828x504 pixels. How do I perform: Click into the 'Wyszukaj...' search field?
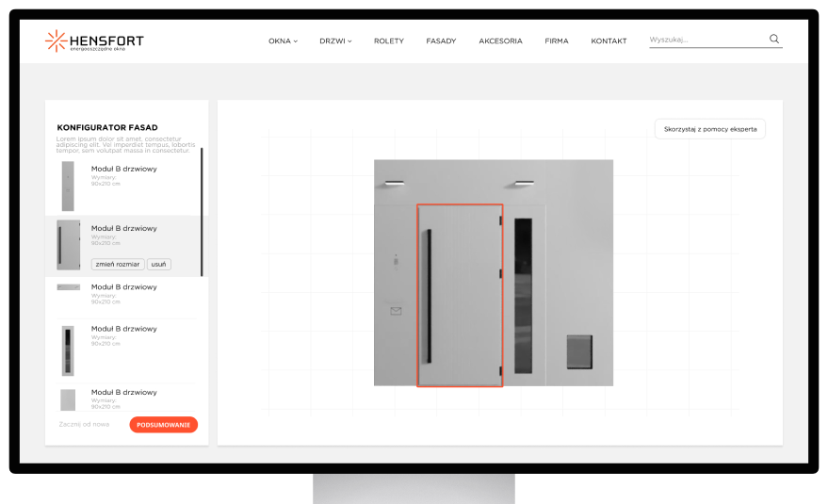tap(706, 40)
